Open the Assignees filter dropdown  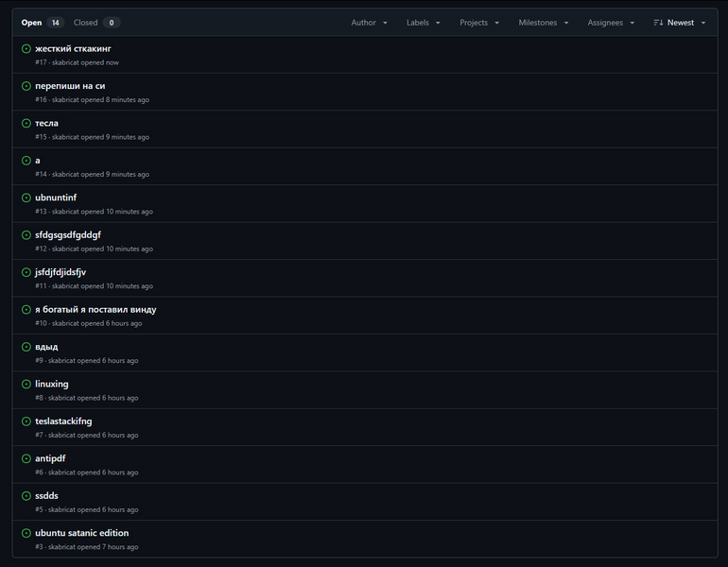click(x=611, y=23)
